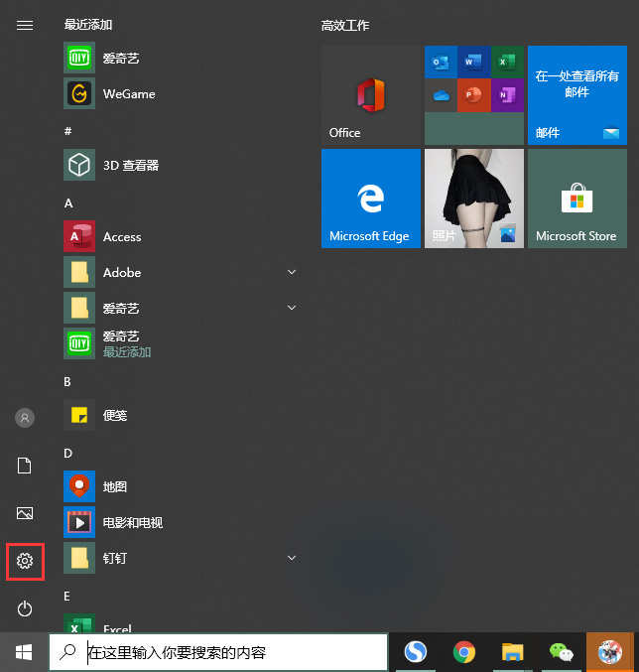Open 电影和电视 app

pyautogui.click(x=180, y=522)
